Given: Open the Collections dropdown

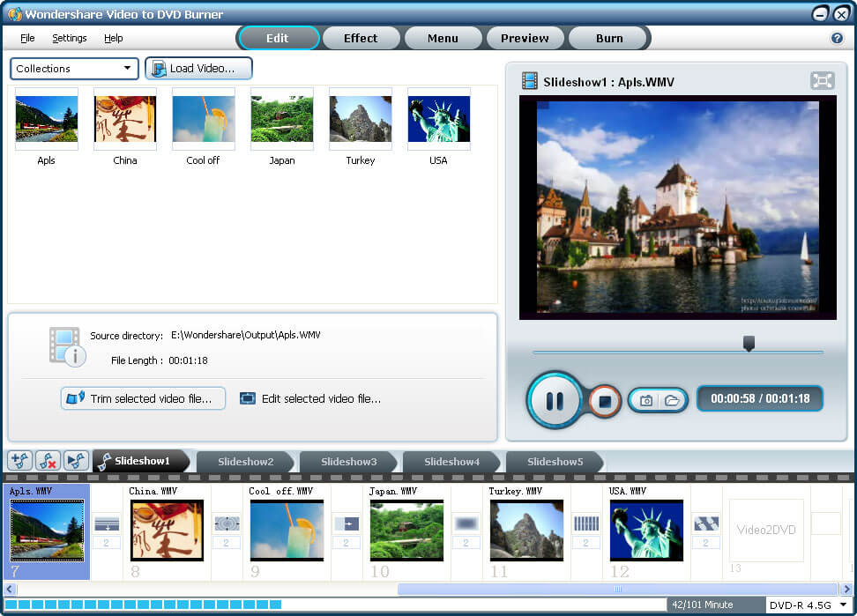Looking at the screenshot, I should pyautogui.click(x=74, y=69).
